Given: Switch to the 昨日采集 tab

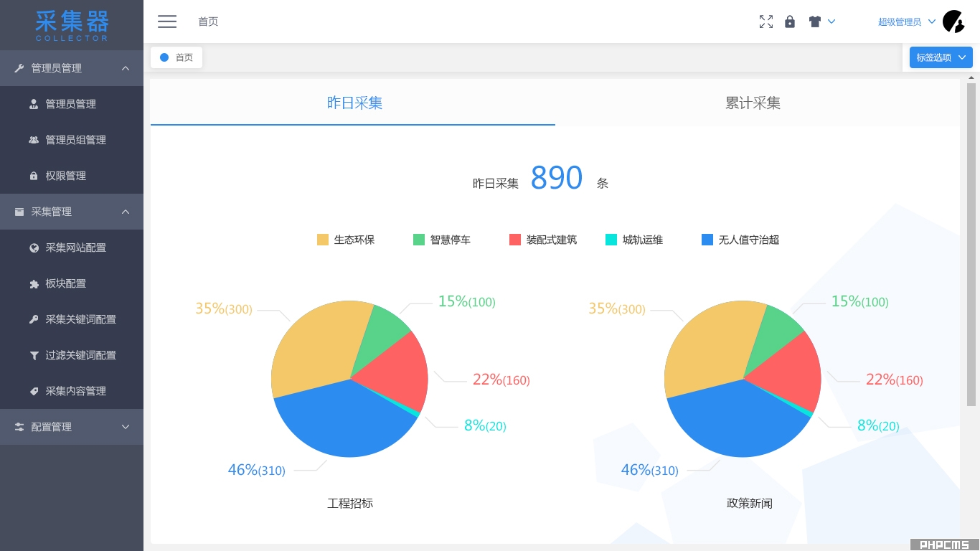Looking at the screenshot, I should pos(353,103).
